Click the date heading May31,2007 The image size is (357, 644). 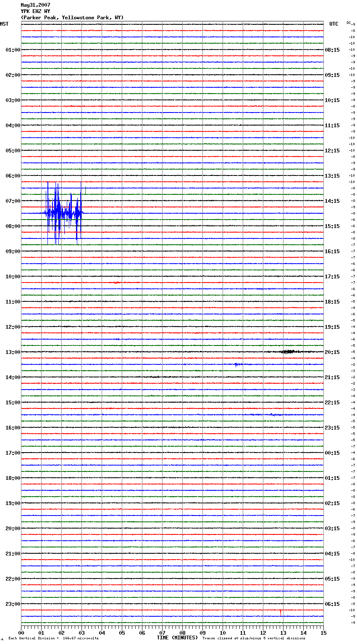click(x=35, y=5)
